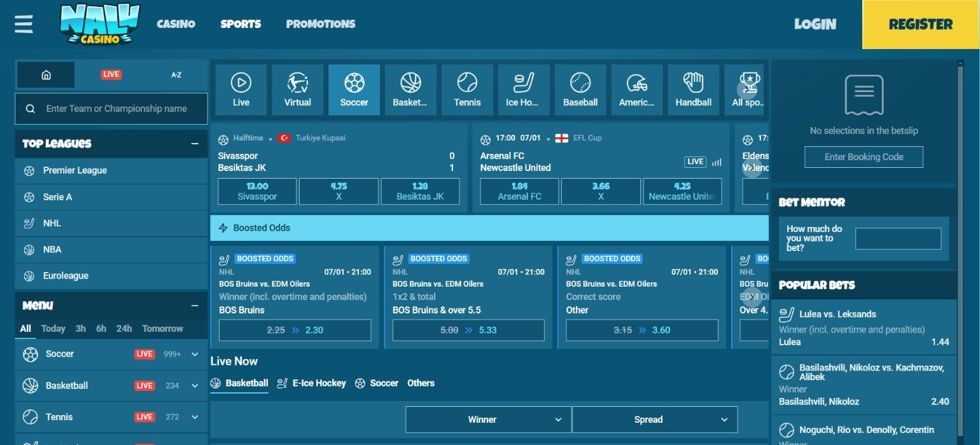
Task: Collapse the Menu section
Action: (195, 306)
